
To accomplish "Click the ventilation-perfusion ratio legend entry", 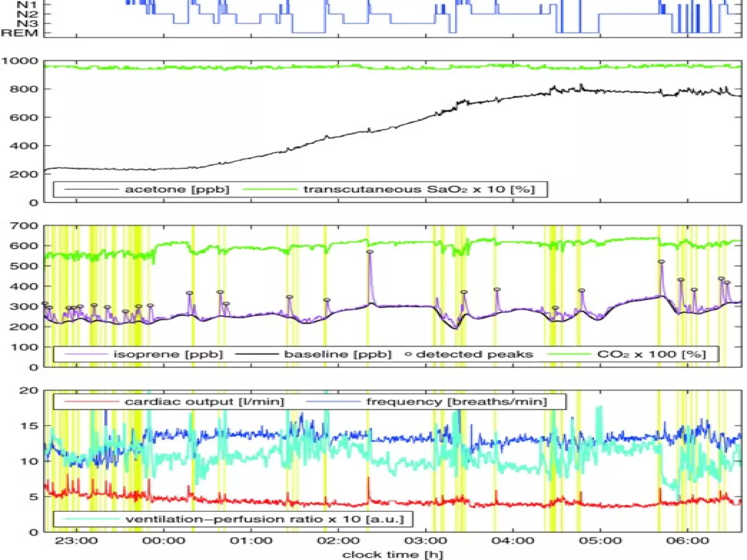I will point(265,519).
